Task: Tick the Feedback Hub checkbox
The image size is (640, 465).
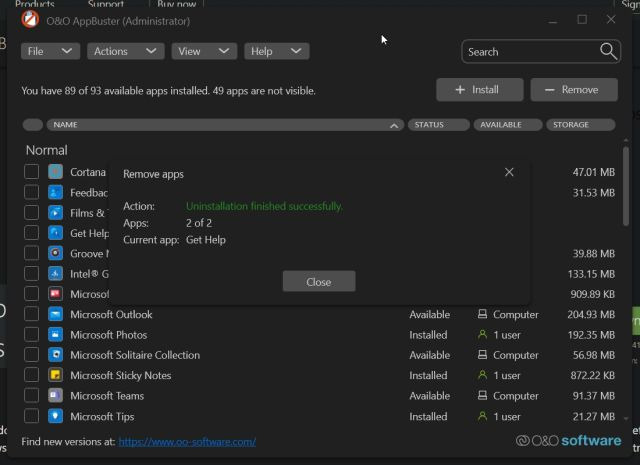Action: pos(31,192)
